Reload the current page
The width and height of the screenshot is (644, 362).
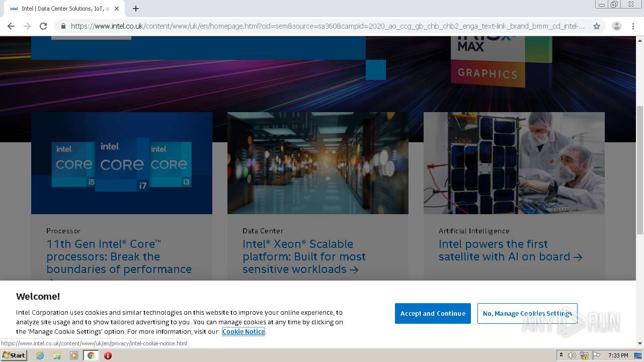tap(43, 26)
